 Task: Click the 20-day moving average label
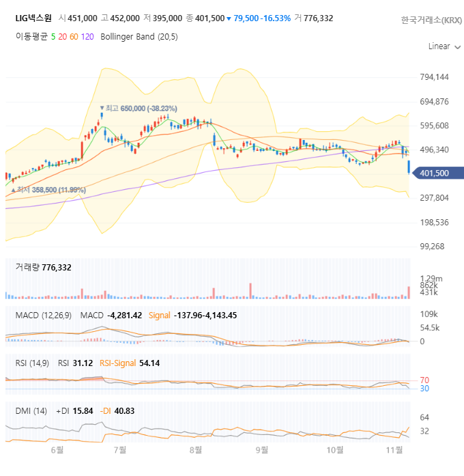pos(63,37)
